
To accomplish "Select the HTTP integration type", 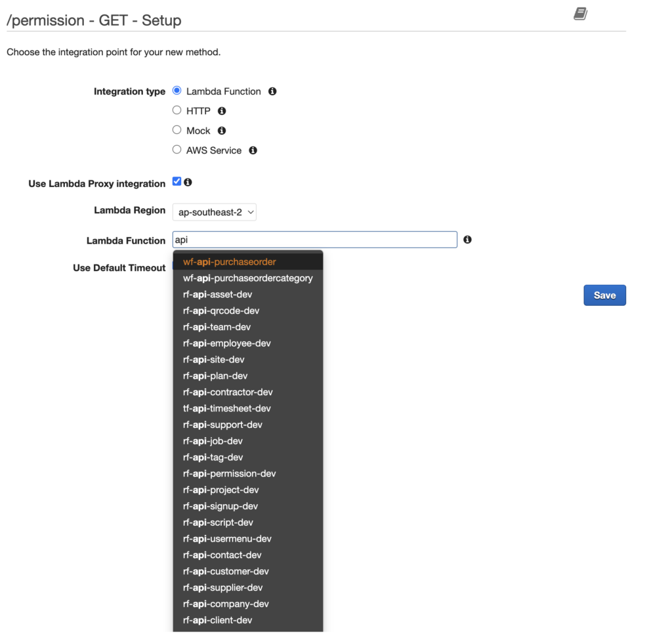I will pyautogui.click(x=177, y=110).
